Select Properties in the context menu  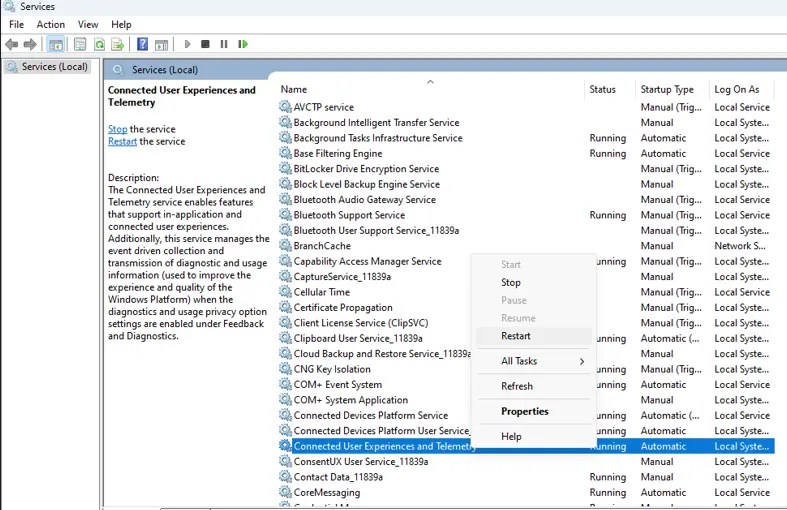coord(525,411)
